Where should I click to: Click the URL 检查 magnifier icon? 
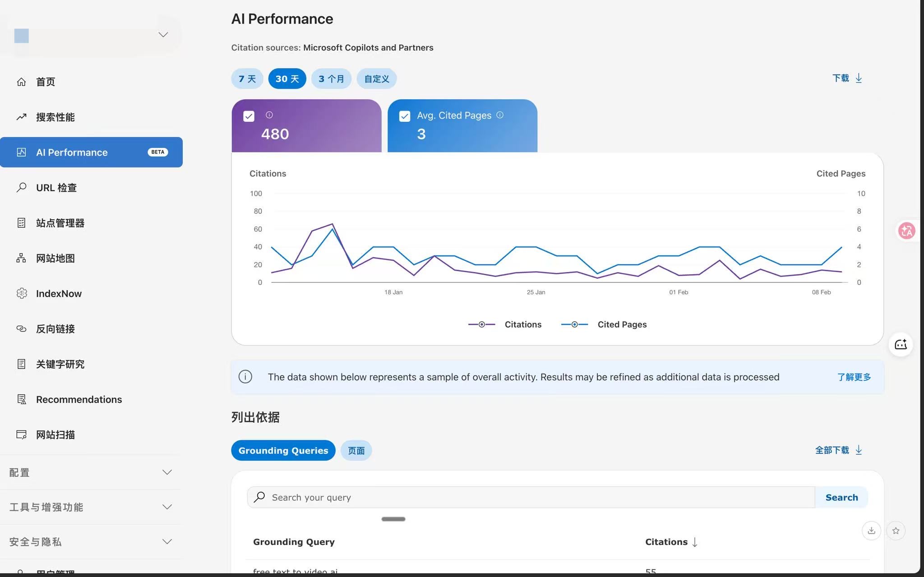click(x=21, y=187)
